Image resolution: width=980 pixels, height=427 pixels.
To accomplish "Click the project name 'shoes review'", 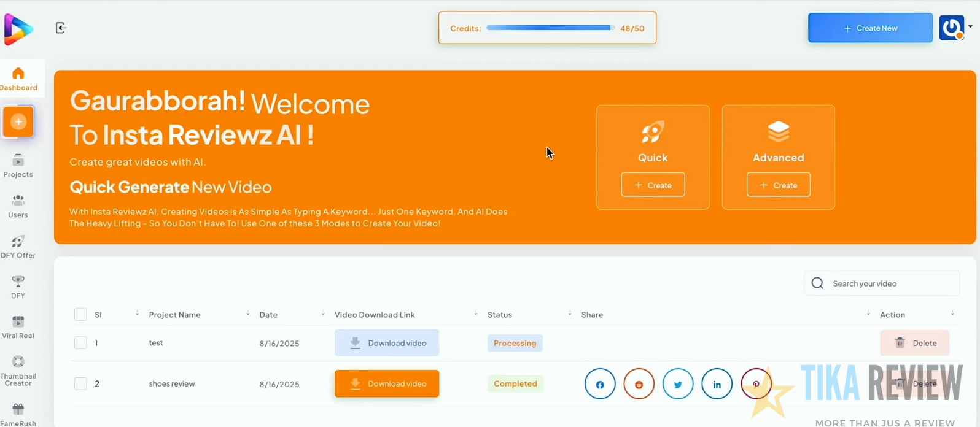I will click(x=172, y=383).
